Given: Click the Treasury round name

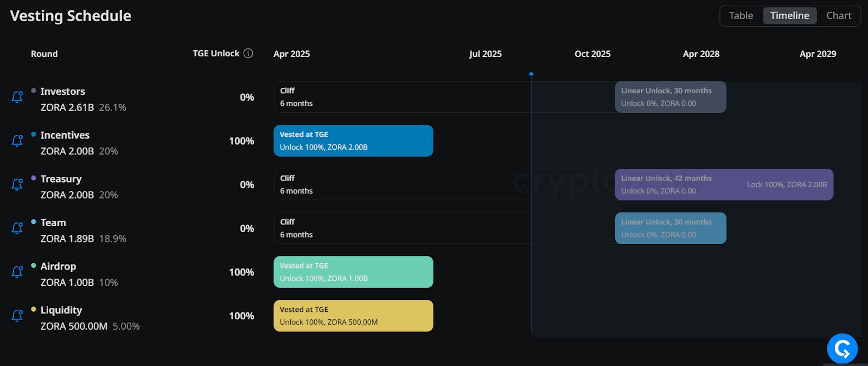Looking at the screenshot, I should pos(61,179).
